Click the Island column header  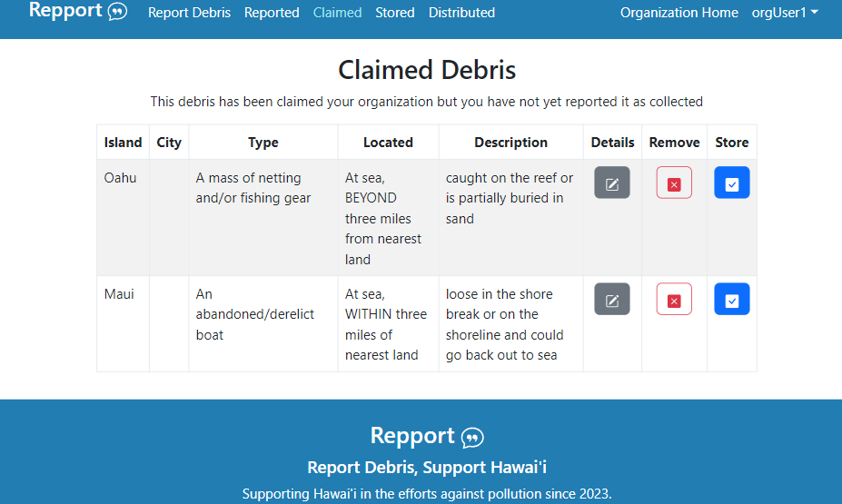tap(123, 143)
